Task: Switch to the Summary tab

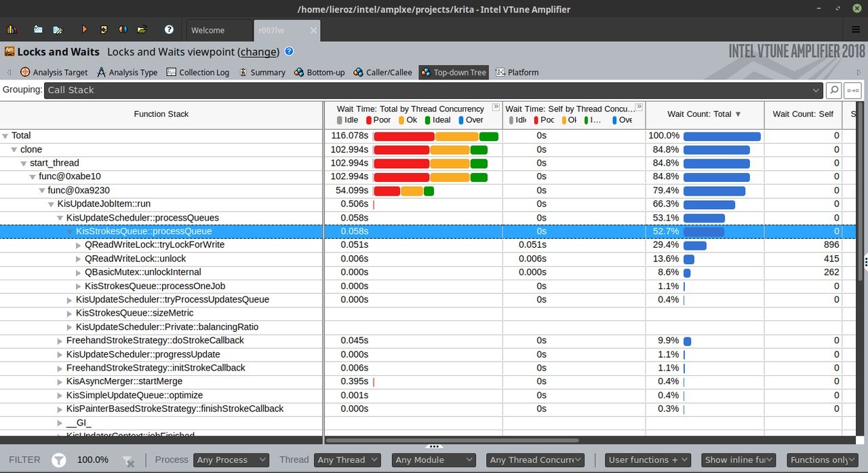Action: click(x=262, y=72)
